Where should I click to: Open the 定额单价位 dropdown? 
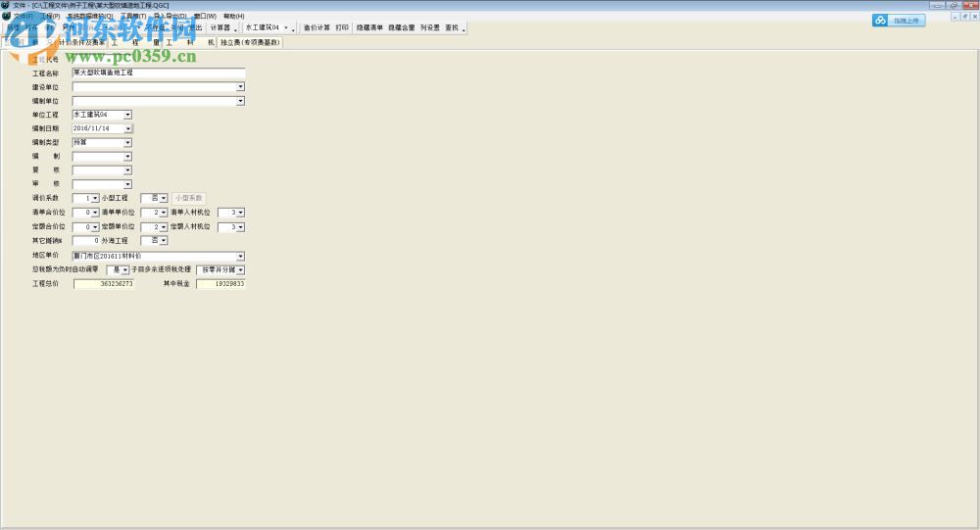[x=163, y=227]
